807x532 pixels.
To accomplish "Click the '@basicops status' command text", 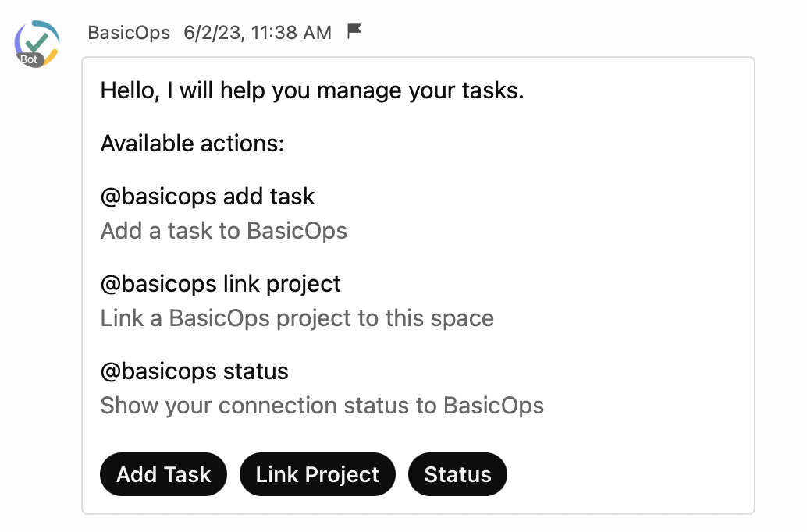I will click(194, 371).
